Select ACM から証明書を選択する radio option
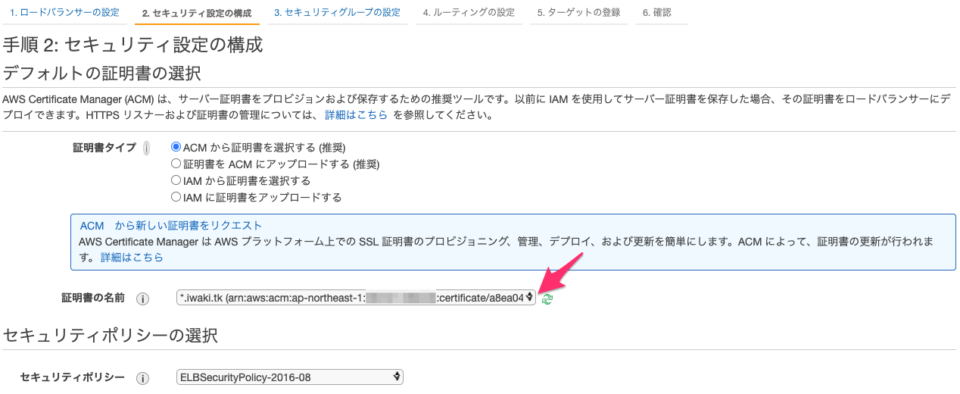This screenshot has width=960, height=394. pyautogui.click(x=176, y=147)
